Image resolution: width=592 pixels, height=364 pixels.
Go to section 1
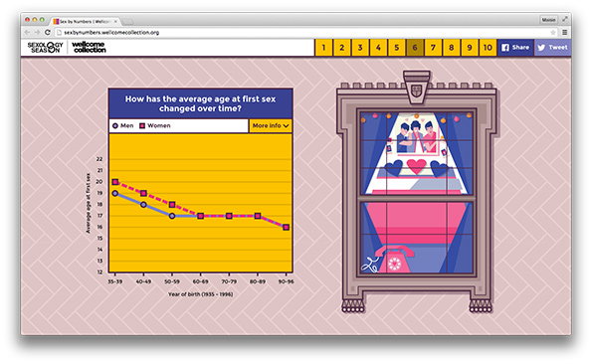click(x=323, y=48)
